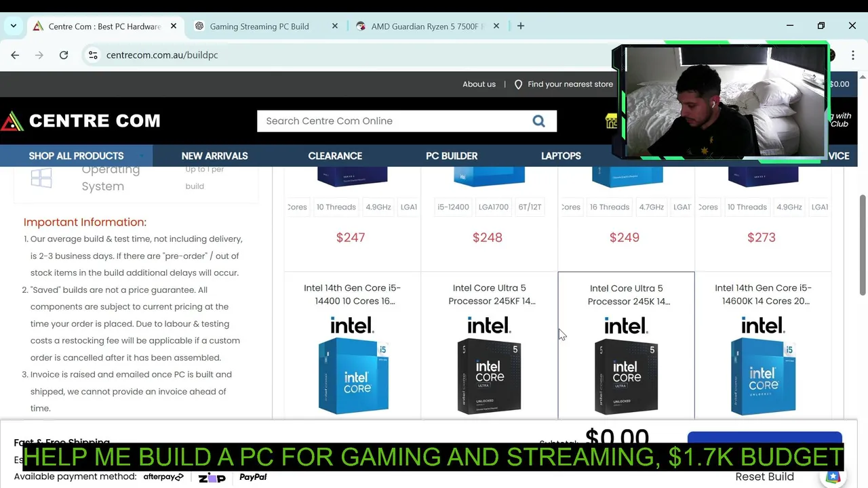Click the browser back arrow
The height and width of the screenshot is (488, 868).
pos(15,55)
